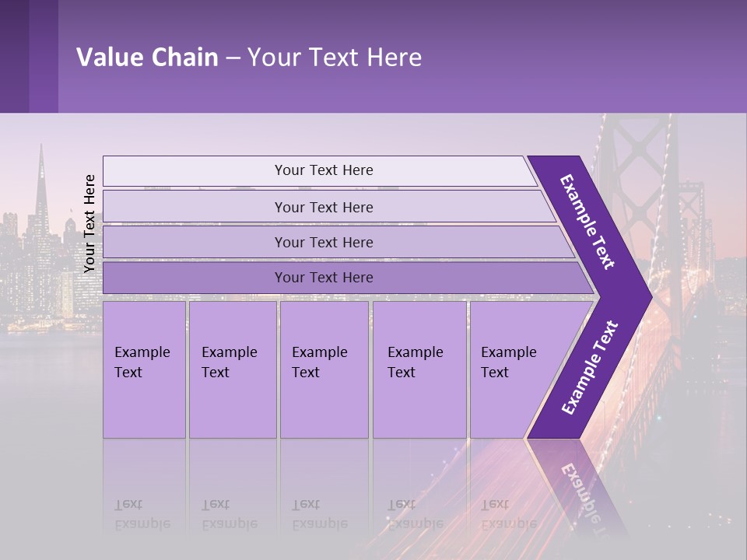Screen dimensions: 747x560
Task: Click the bold "Value Chain" title words
Action: pos(147,58)
